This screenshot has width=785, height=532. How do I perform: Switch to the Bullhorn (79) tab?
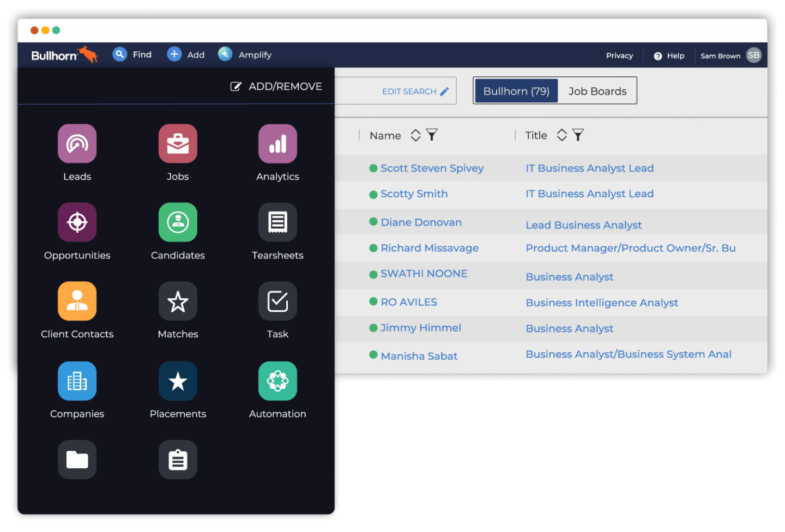point(516,91)
